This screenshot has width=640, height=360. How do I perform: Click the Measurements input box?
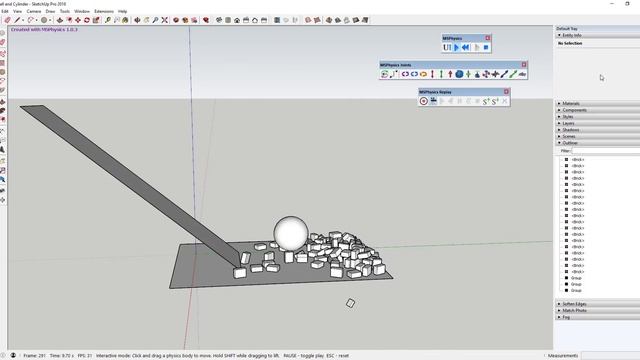pos(611,356)
